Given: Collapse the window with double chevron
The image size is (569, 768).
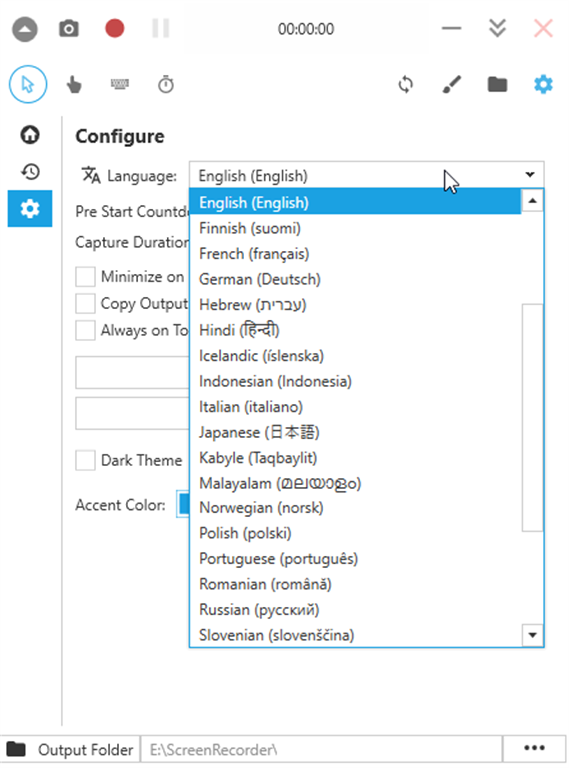Looking at the screenshot, I should tap(497, 28).
